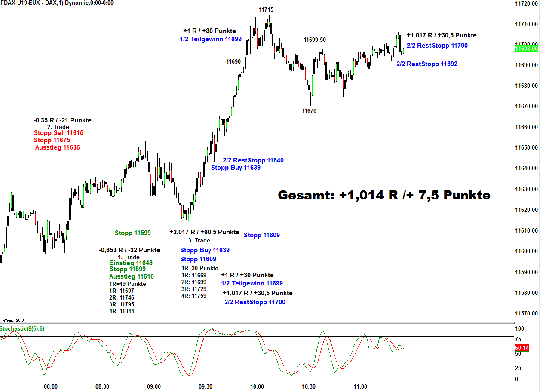Viewport: 540px width, 392px height.
Task: Select the 11670 swing low label
Action: pyautogui.click(x=309, y=111)
